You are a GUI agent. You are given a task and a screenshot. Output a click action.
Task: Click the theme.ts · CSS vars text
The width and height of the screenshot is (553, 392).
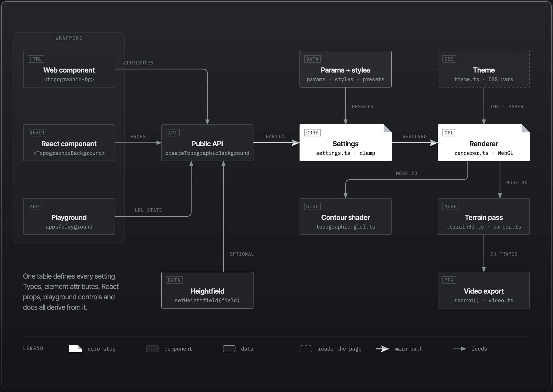click(x=484, y=79)
